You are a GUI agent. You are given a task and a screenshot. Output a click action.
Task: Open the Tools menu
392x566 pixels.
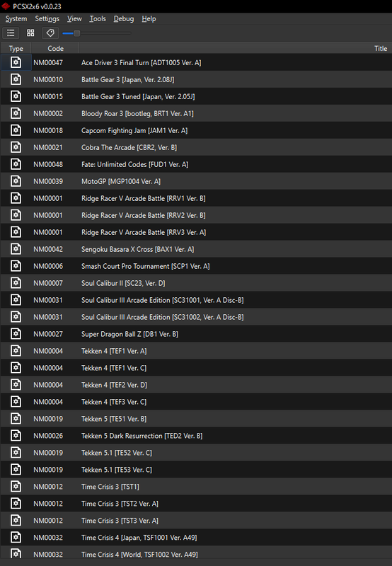coord(98,19)
